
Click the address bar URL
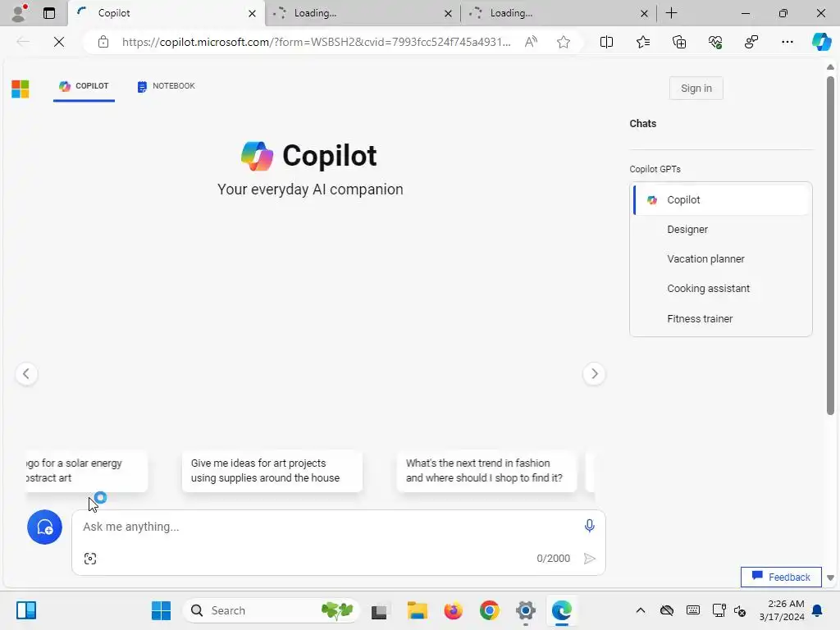pyautogui.click(x=316, y=42)
